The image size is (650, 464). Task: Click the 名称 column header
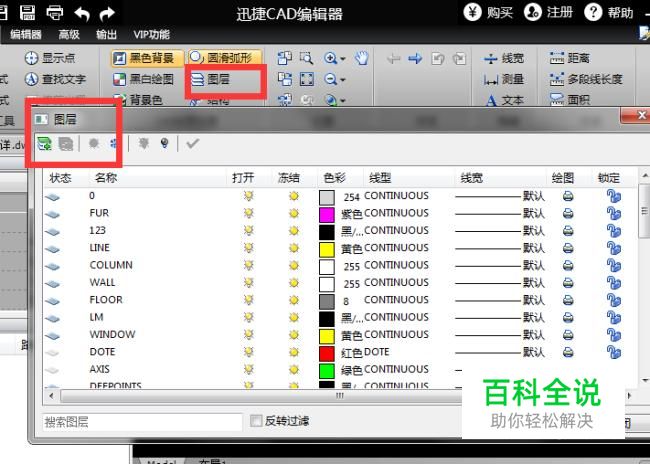pos(106,178)
